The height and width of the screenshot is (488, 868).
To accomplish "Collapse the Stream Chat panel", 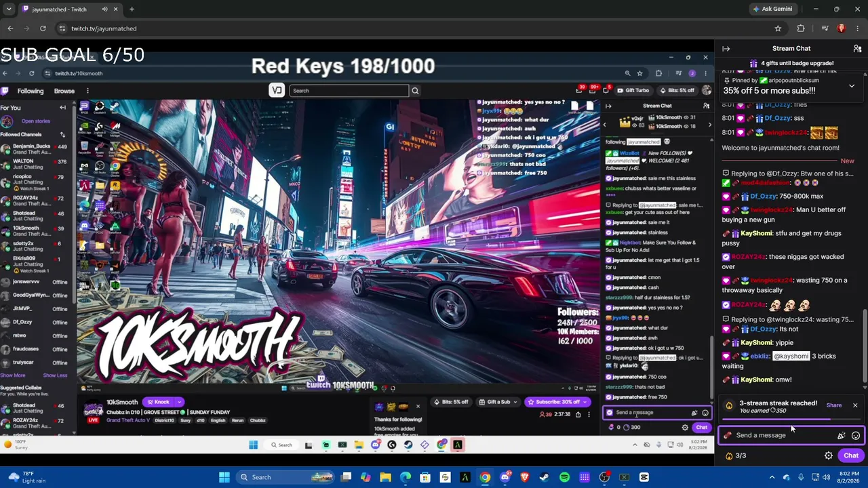I will (726, 49).
